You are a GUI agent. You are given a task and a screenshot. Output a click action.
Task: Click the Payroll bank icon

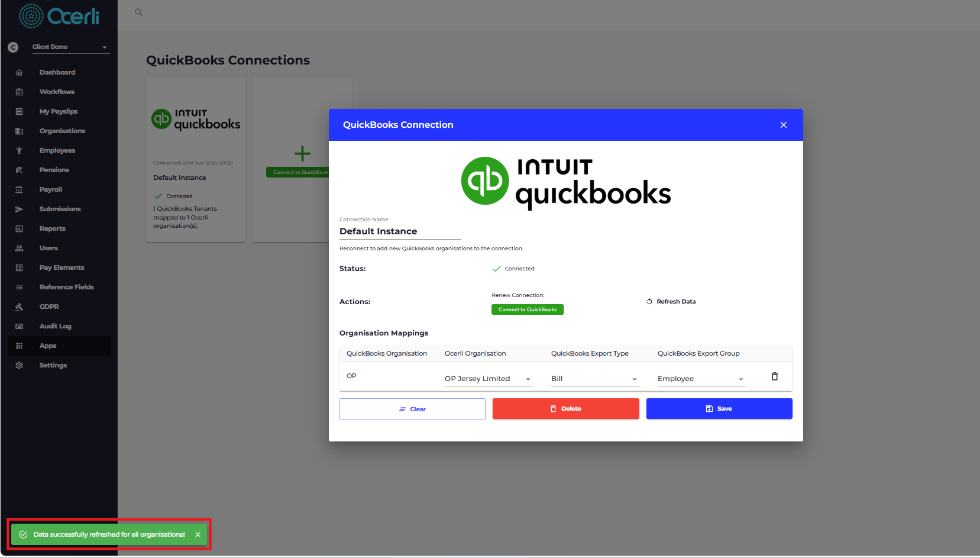(x=19, y=189)
